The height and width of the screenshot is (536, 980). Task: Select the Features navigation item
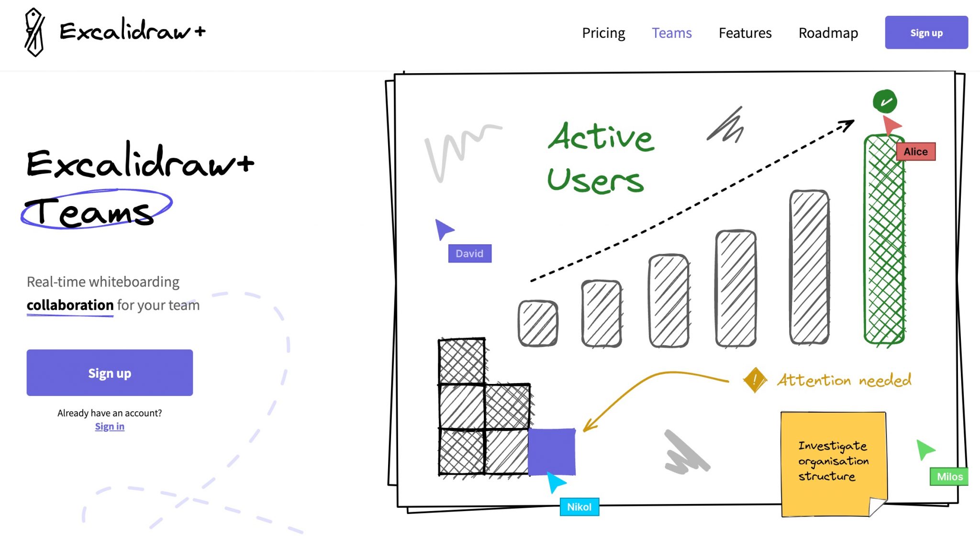pos(745,33)
